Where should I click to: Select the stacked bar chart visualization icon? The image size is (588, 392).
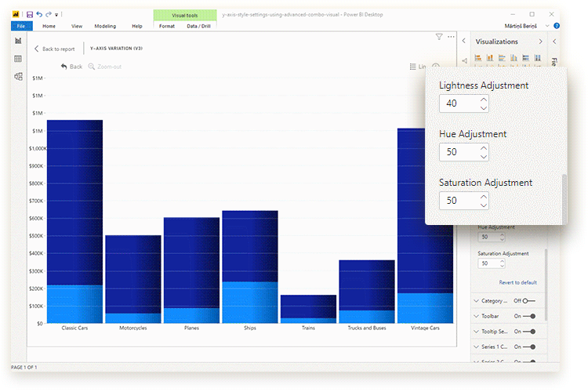(x=478, y=57)
